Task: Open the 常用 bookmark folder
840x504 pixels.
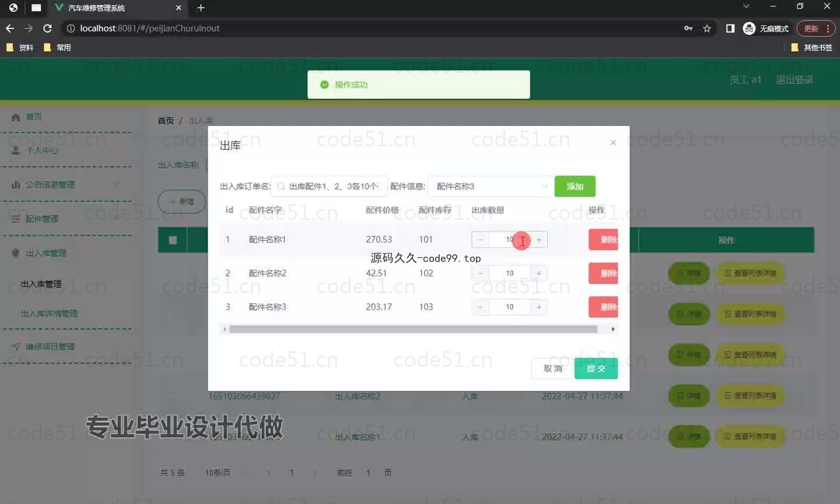Action: [57, 47]
